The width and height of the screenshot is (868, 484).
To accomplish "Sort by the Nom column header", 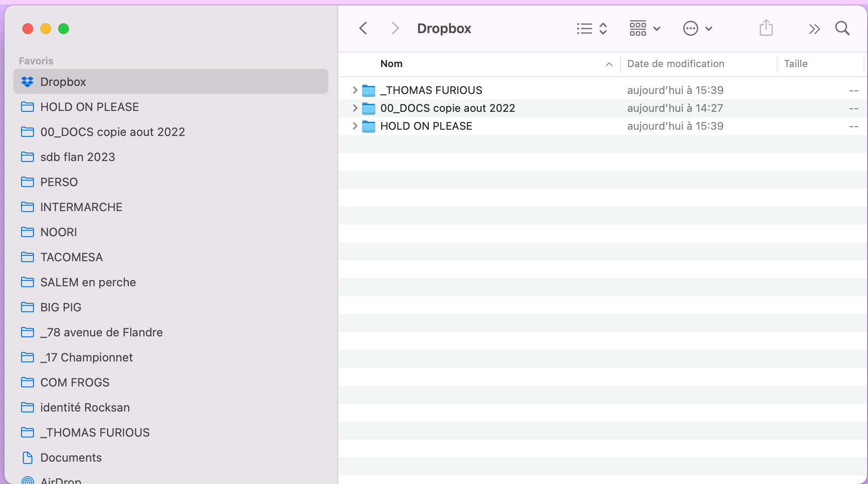I will [391, 64].
